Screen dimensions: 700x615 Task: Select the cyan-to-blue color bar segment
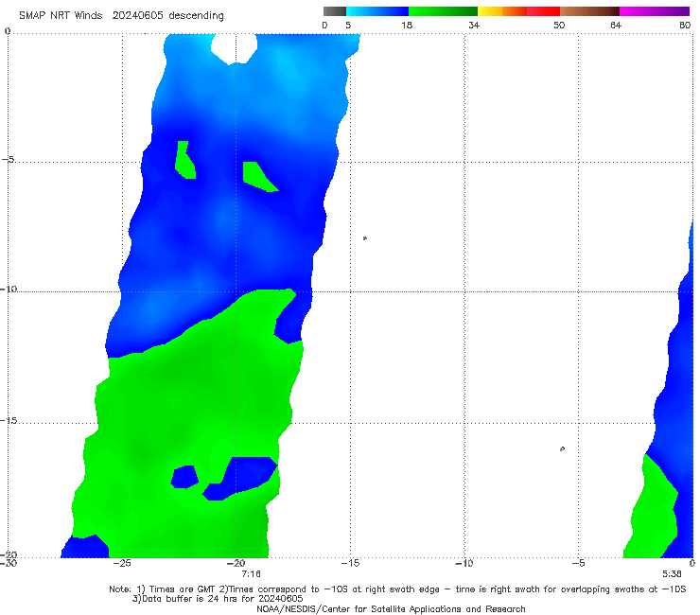[x=377, y=11]
